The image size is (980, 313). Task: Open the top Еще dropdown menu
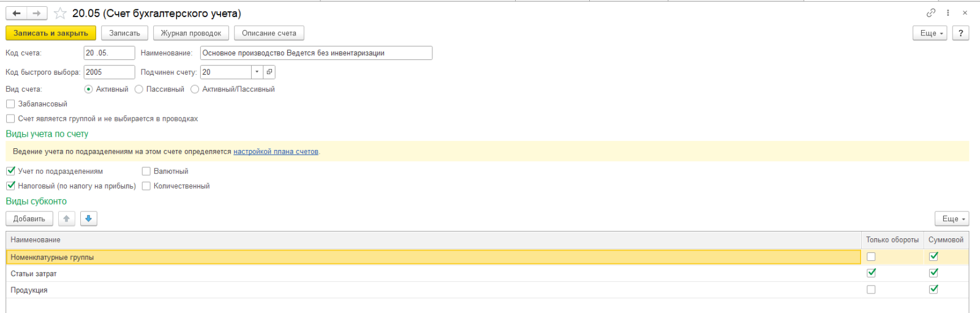tap(930, 33)
